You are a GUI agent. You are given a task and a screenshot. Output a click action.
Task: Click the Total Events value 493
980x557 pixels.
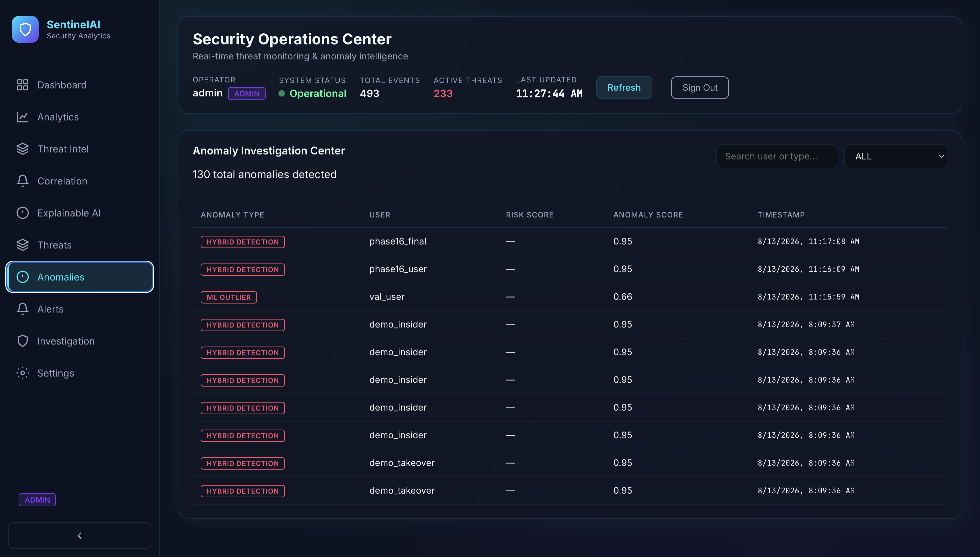[x=370, y=93]
